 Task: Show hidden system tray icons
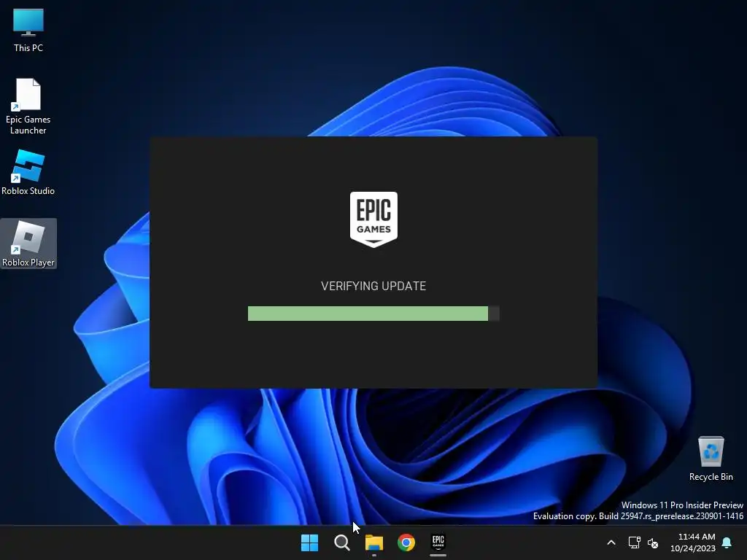tap(611, 542)
